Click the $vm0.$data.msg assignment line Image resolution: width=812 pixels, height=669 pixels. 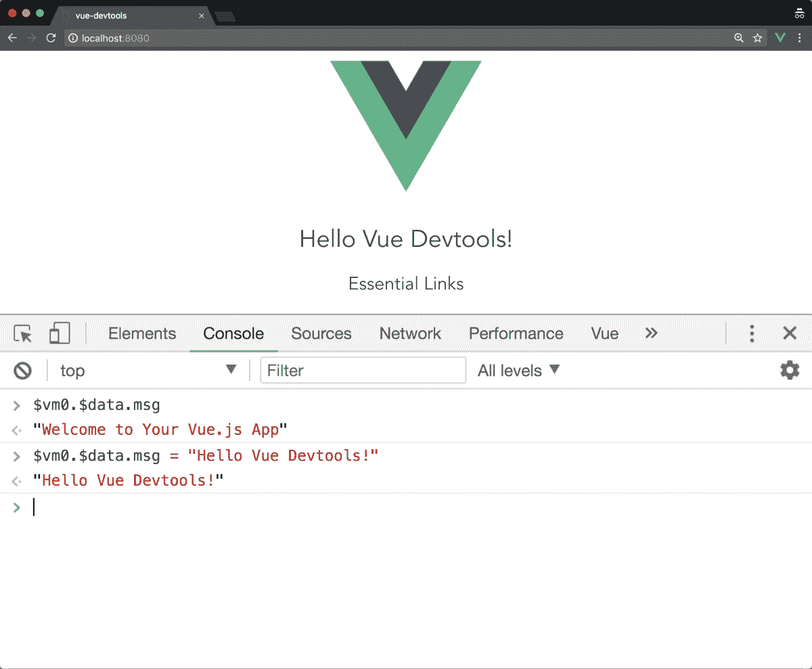pos(206,455)
